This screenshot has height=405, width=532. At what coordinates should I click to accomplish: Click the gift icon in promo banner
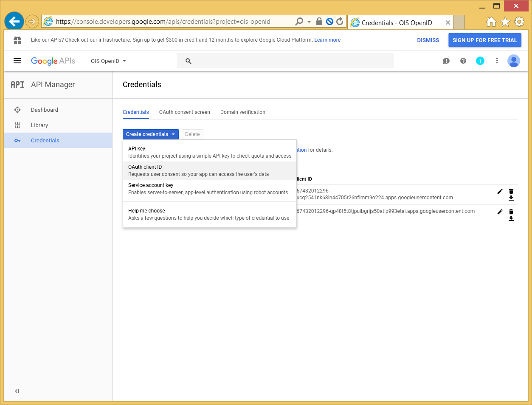pos(17,40)
